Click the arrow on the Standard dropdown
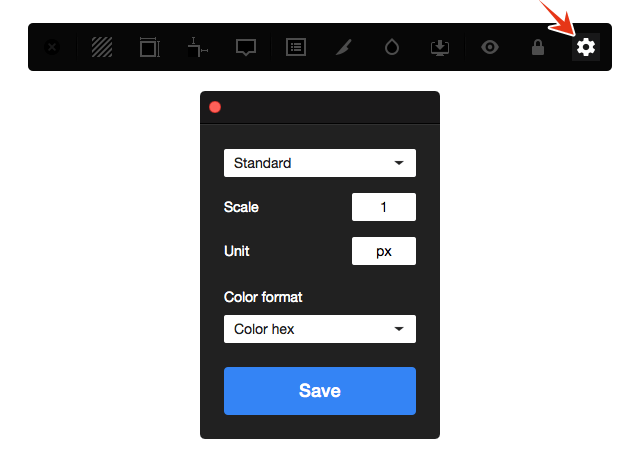Viewport: 640px width, 469px height. [x=399, y=163]
